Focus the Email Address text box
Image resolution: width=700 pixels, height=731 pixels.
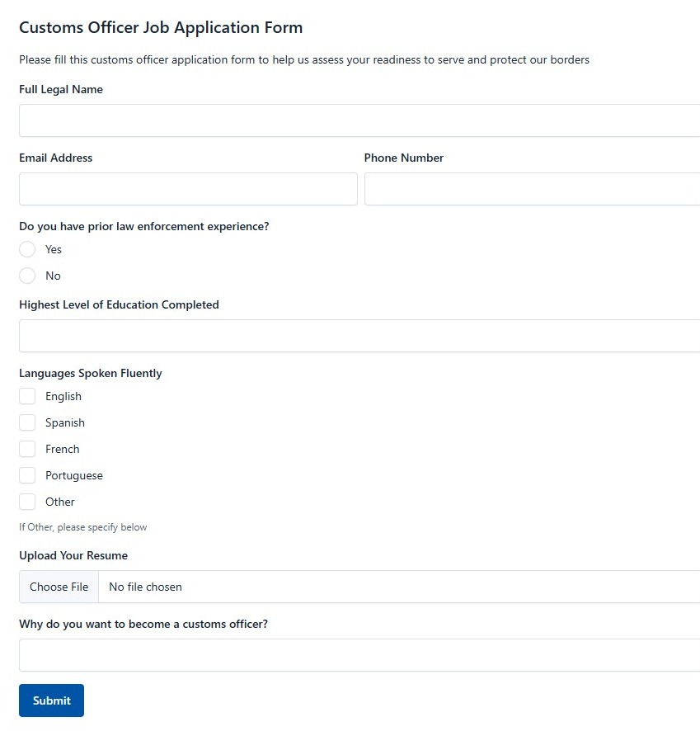(188, 189)
